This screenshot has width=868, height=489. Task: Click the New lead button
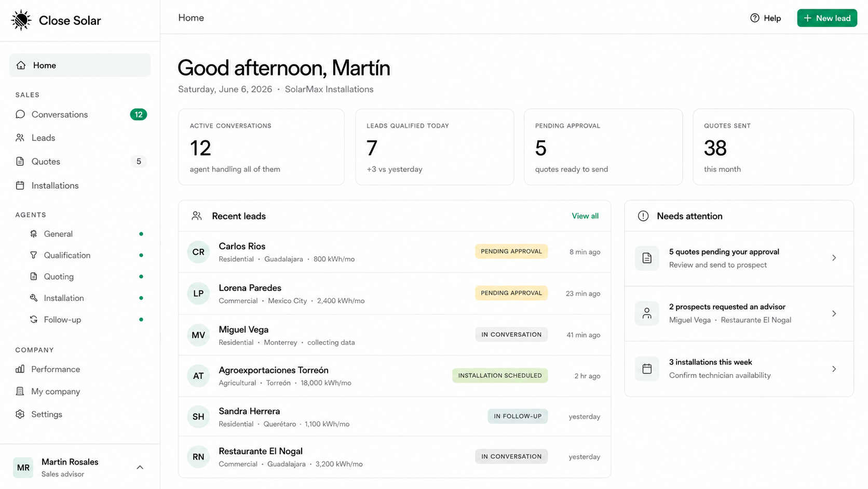coord(827,18)
